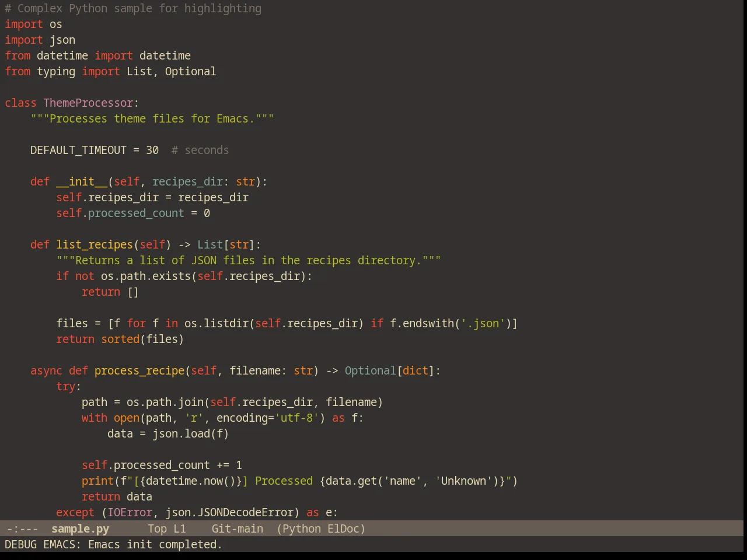Click the '# seconds' comment
Viewport: 747px width, 560px height.
point(200,150)
